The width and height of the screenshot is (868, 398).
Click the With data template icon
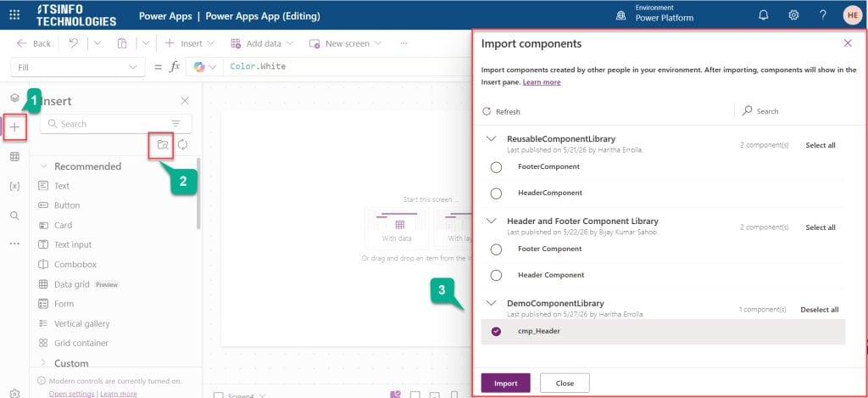400,225
